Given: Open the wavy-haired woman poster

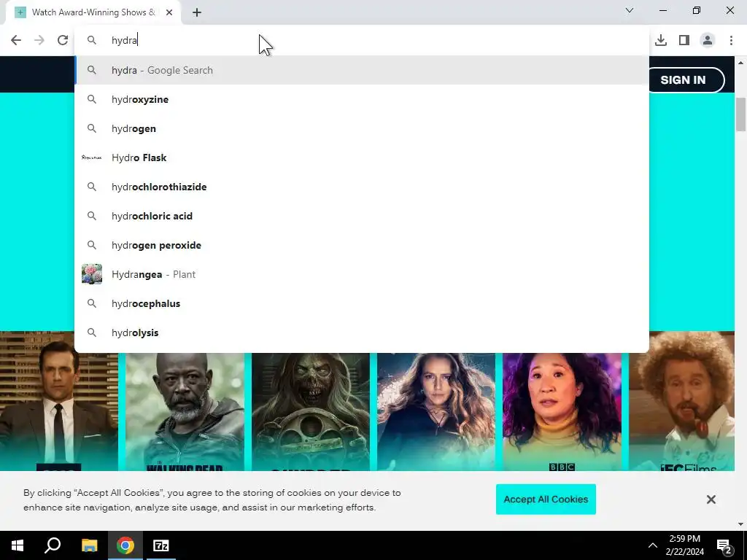Looking at the screenshot, I should pos(436,412).
